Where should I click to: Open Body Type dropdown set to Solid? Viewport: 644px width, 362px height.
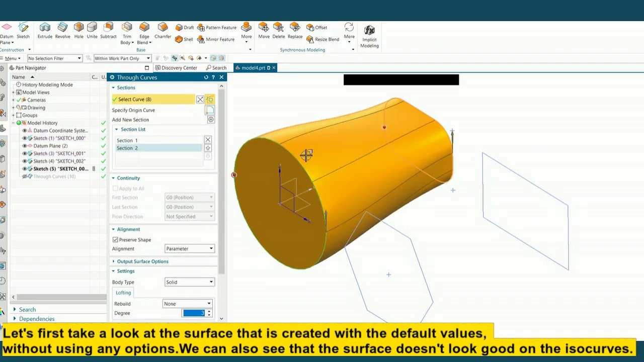tap(190, 282)
